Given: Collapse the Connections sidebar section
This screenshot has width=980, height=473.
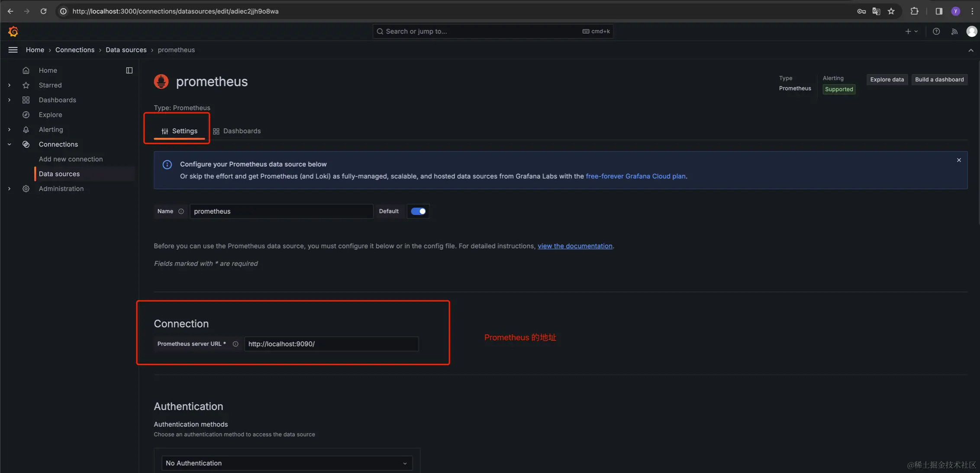Looking at the screenshot, I should pyautogui.click(x=10, y=144).
